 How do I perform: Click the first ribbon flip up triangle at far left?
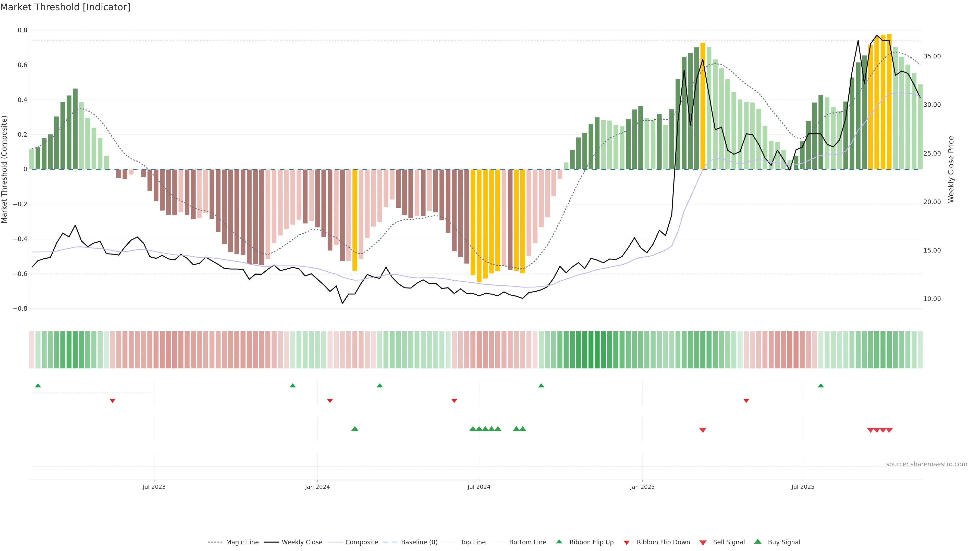pyautogui.click(x=38, y=386)
